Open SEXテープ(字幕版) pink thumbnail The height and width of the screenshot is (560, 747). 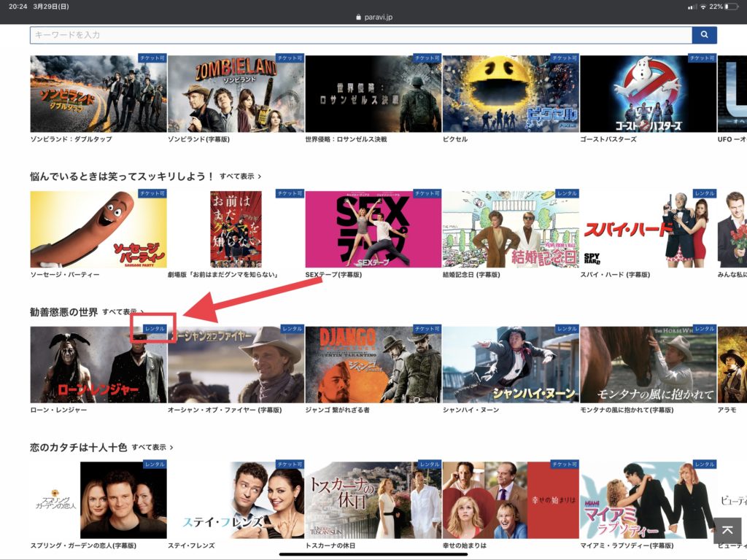pyautogui.click(x=373, y=229)
